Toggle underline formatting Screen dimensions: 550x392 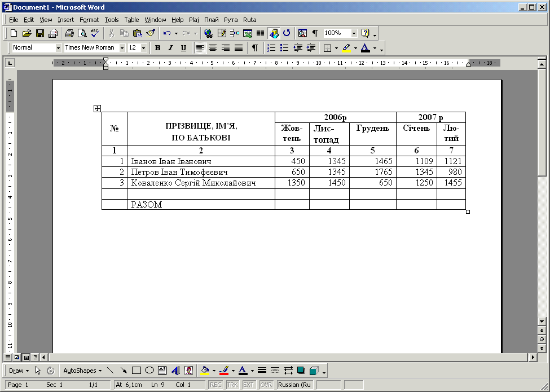[x=183, y=48]
